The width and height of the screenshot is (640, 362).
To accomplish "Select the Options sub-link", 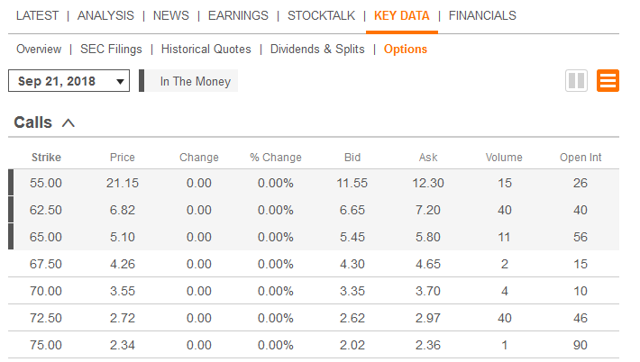I will [405, 49].
